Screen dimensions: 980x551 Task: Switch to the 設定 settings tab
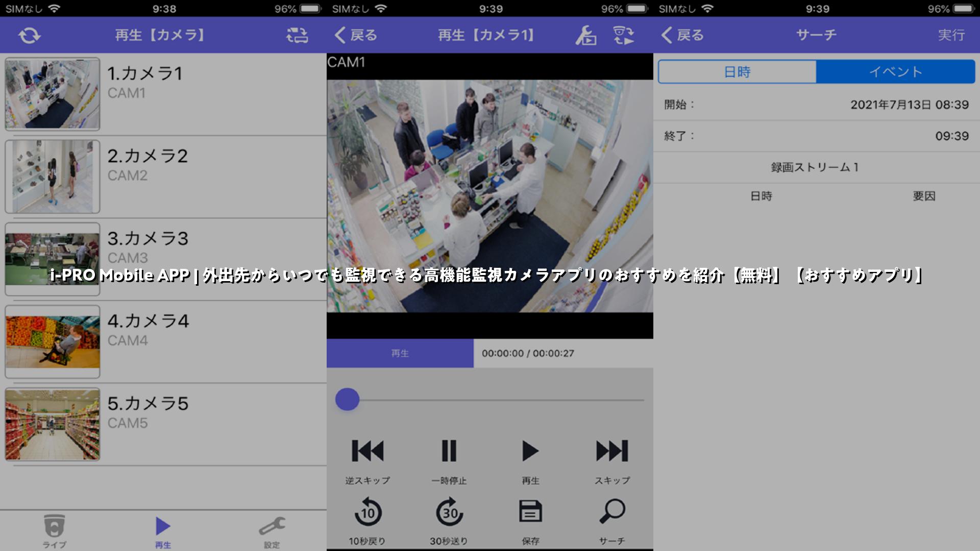click(x=272, y=531)
